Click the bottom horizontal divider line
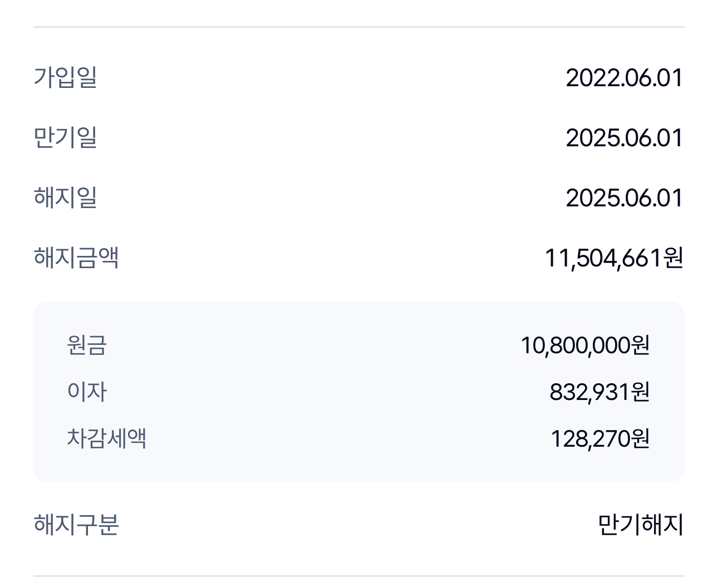 [x=358, y=576]
